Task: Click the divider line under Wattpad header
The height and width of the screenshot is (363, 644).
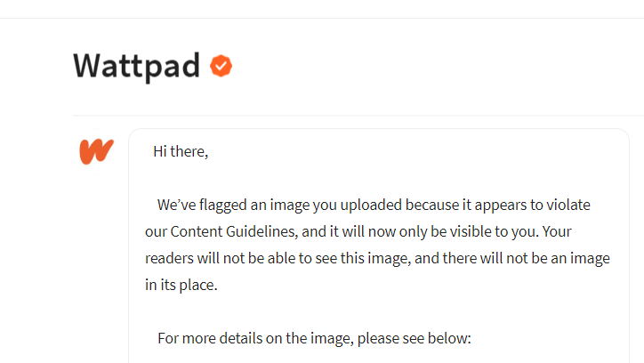Action: pos(358,116)
